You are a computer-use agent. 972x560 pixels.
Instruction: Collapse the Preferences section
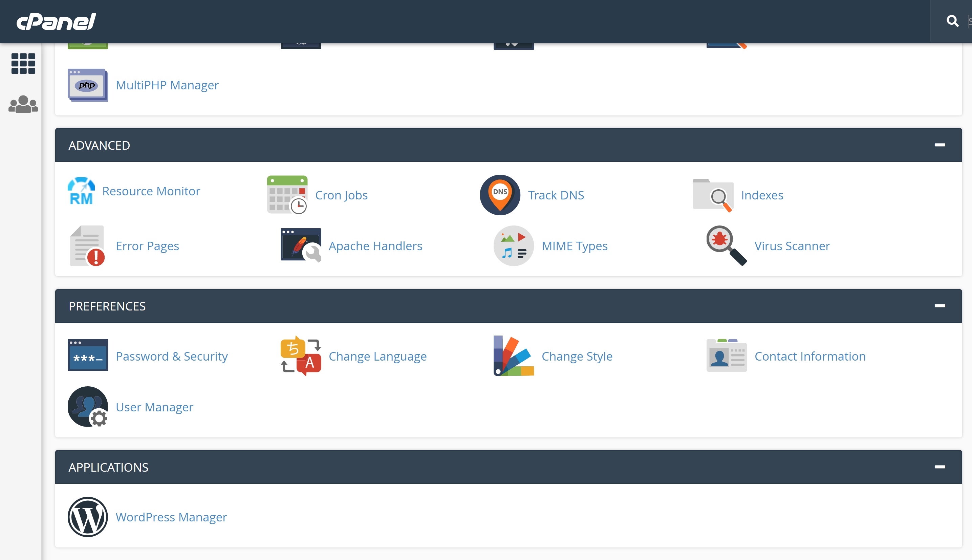(x=940, y=306)
